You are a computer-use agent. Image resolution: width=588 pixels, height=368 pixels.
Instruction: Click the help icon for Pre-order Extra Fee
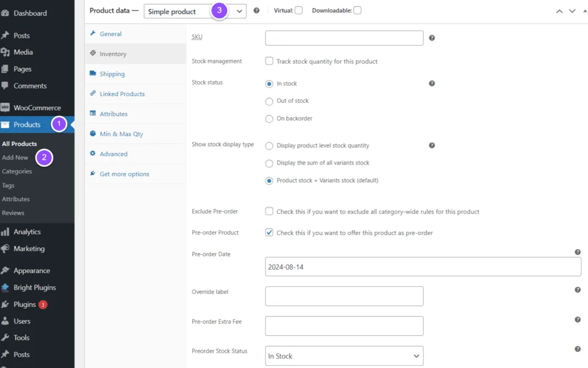tap(578, 319)
